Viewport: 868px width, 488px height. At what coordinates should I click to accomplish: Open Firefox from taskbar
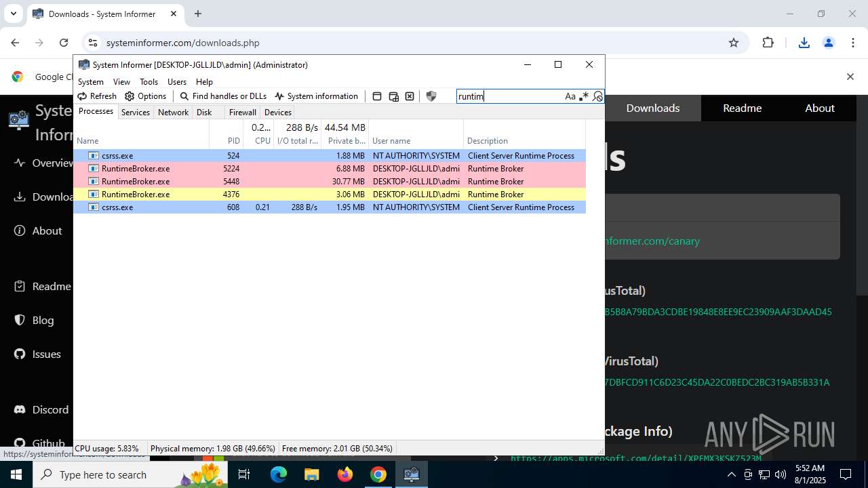345,474
